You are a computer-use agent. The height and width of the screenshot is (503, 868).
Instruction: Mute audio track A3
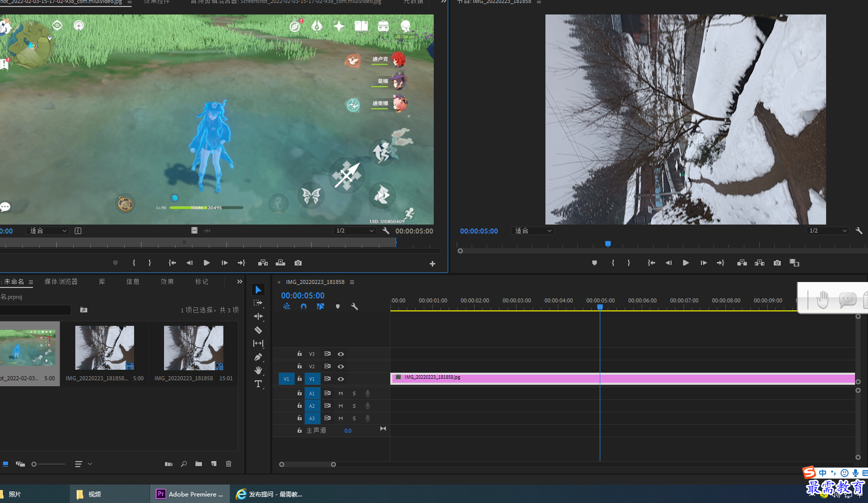341,418
